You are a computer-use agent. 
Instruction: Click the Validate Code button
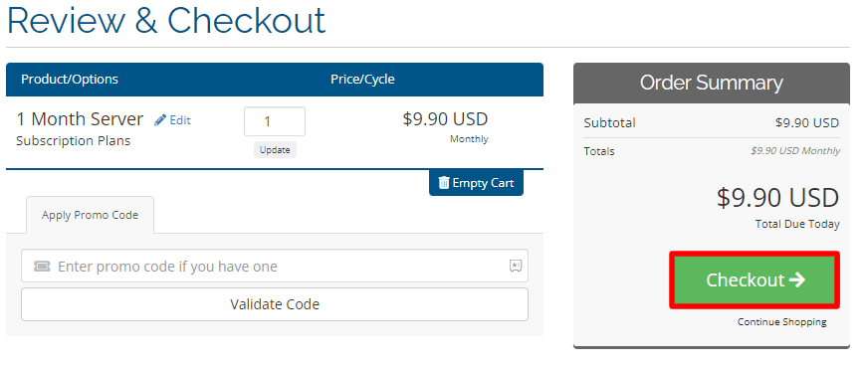[275, 304]
